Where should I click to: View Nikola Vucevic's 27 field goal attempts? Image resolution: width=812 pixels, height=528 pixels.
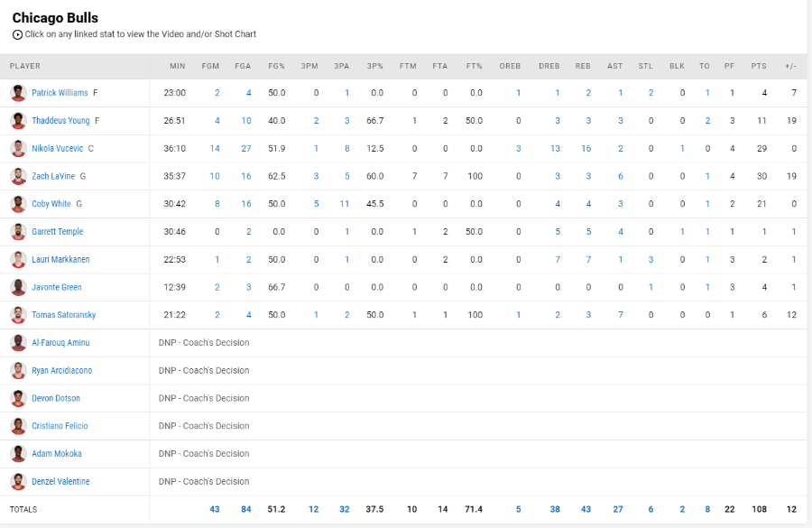(246, 148)
